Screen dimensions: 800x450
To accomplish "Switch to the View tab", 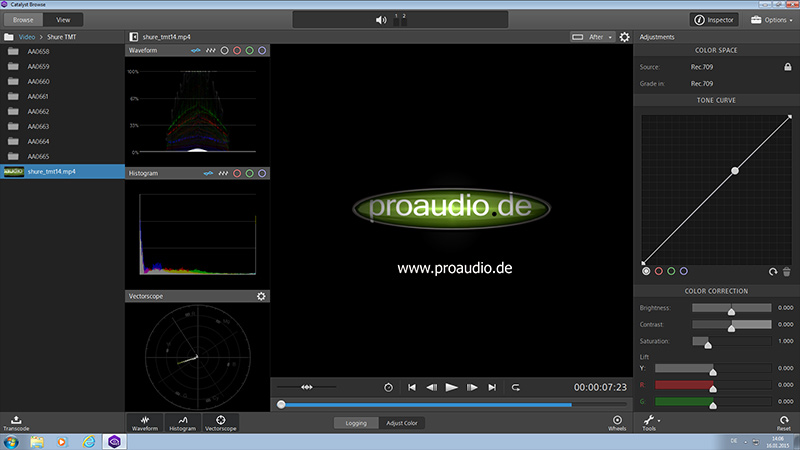I will [63, 19].
